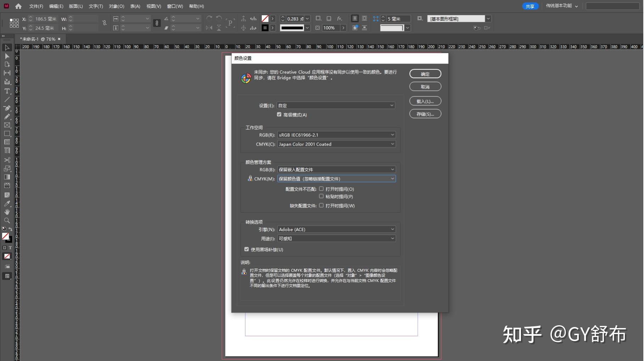644x361 pixels.
Task: Select the Hand tool
Action: click(x=7, y=212)
